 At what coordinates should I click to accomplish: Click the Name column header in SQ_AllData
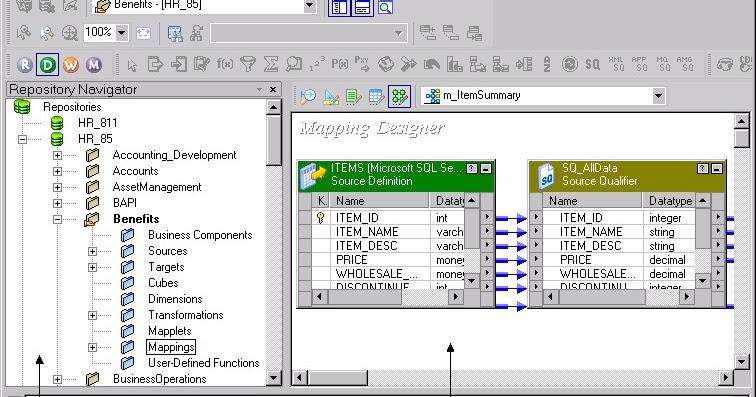click(592, 201)
